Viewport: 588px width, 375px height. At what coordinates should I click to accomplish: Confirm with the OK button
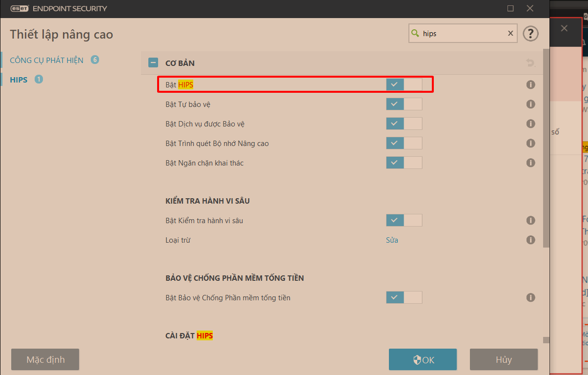423,360
